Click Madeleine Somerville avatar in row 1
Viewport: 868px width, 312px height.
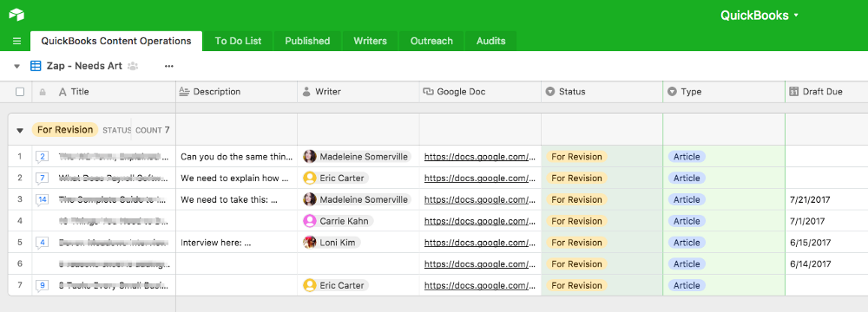pos(310,157)
